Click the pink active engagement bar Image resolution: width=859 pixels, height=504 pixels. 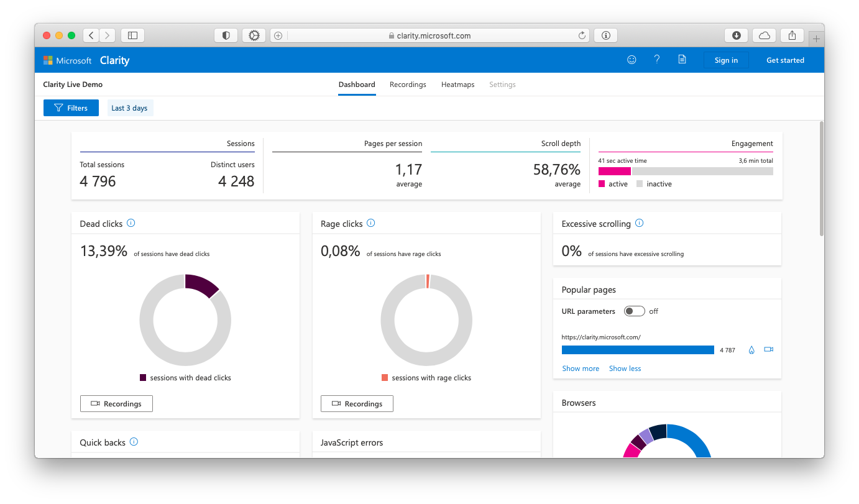tap(615, 171)
